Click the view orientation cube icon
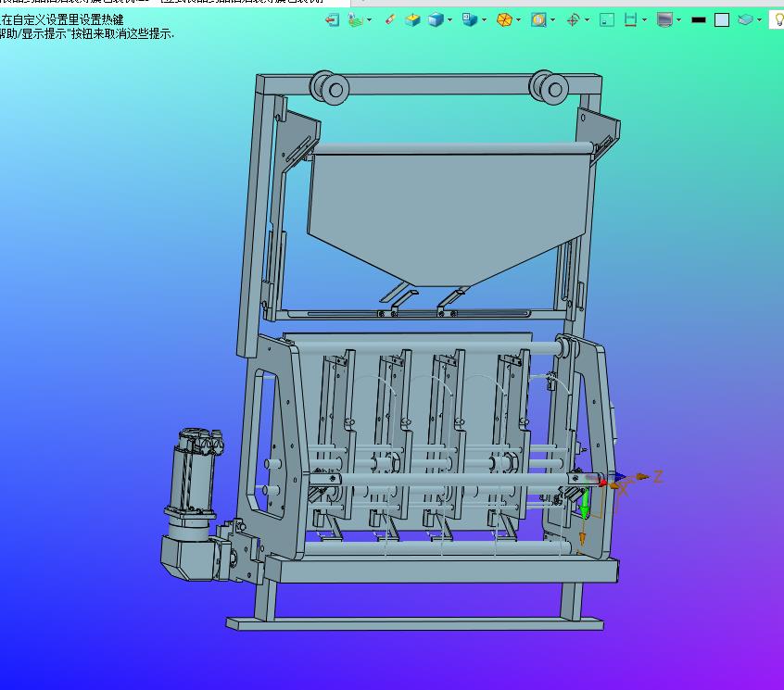This screenshot has height=690, width=784. tap(470, 19)
